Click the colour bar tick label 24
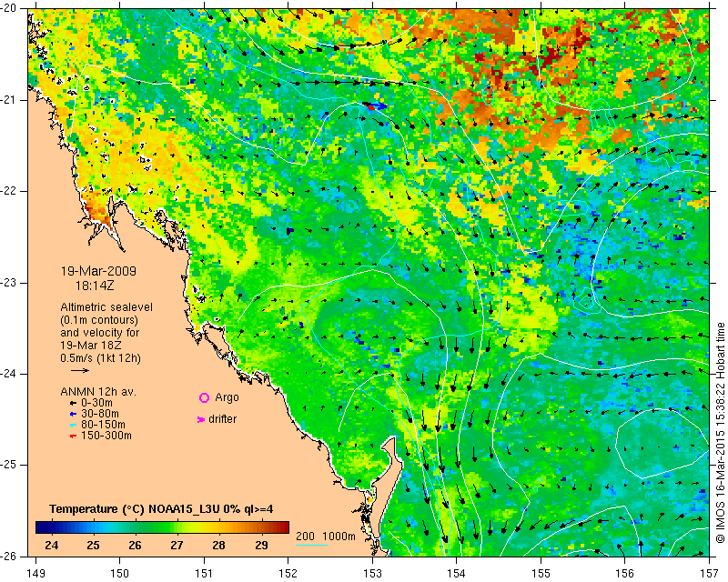Viewport: 728px width, 582px height. pos(52,546)
